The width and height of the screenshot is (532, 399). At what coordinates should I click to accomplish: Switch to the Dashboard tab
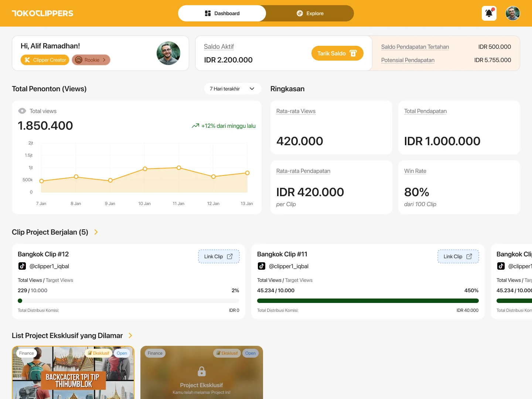[222, 13]
